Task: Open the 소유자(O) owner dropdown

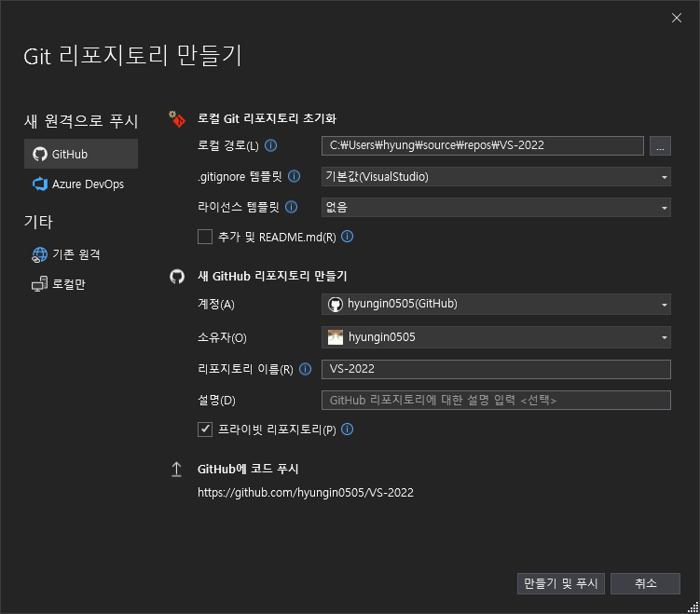Action: (496, 337)
